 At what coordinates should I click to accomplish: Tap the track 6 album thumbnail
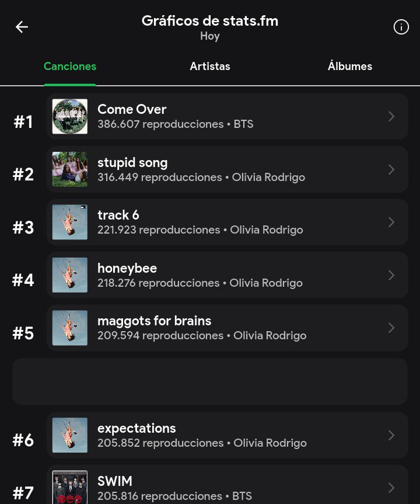70,222
